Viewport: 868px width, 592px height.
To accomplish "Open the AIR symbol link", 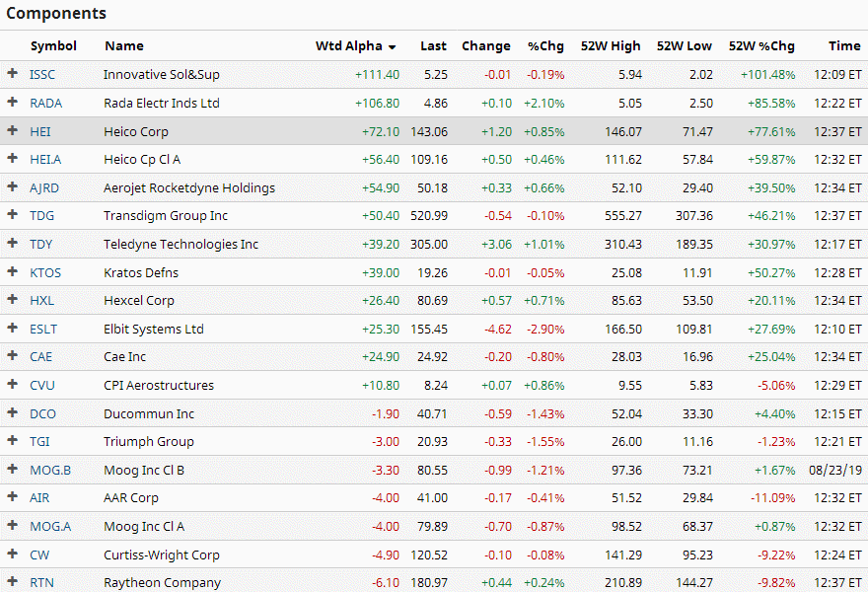I will point(39,498).
